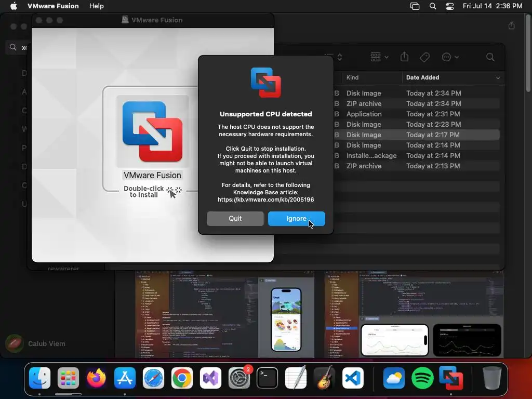Open Finder group-by grid dropdown
532x399 pixels.
[x=379, y=57]
